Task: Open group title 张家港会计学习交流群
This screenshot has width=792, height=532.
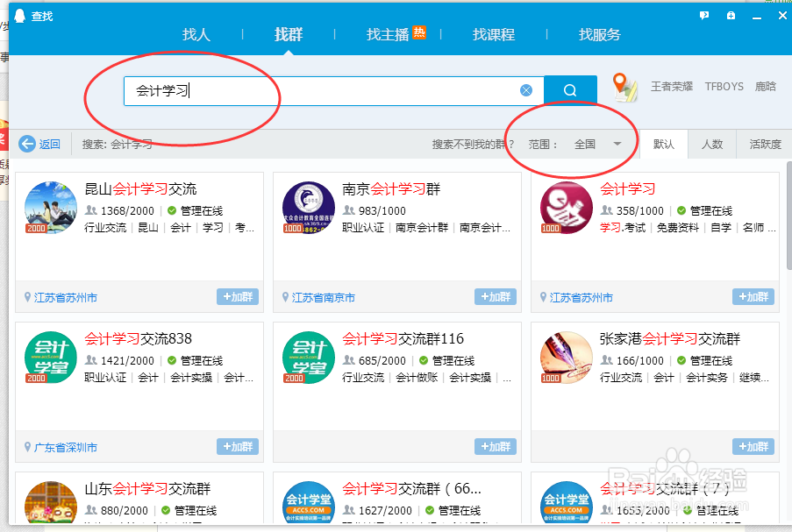Action: (x=670, y=338)
